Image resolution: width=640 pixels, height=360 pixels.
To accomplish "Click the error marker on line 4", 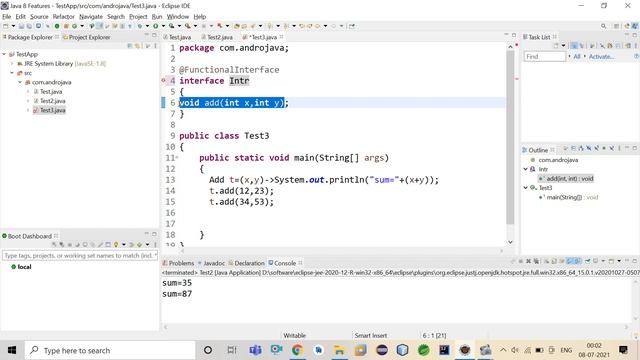I will coord(164,80).
